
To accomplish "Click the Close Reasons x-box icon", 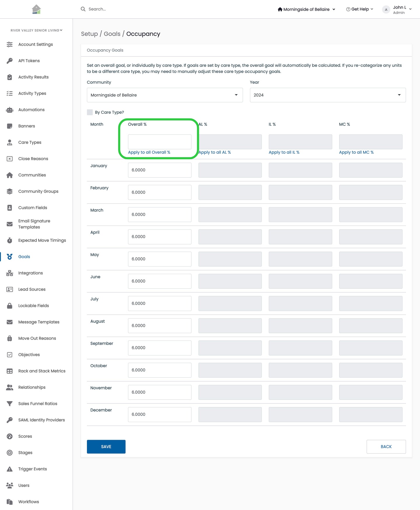I will (10, 159).
